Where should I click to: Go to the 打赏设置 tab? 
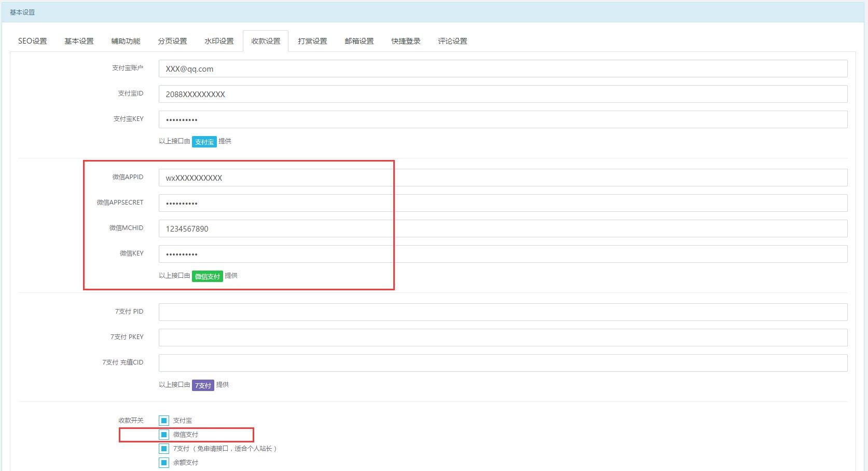point(312,41)
